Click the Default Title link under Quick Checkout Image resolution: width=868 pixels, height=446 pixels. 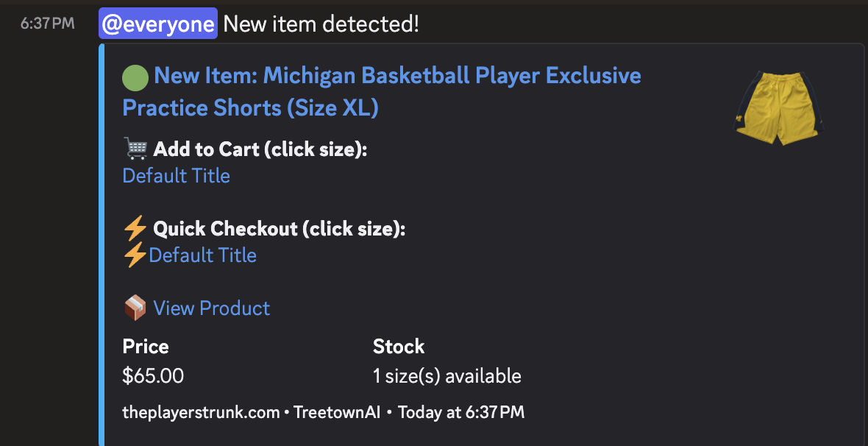tap(202, 255)
